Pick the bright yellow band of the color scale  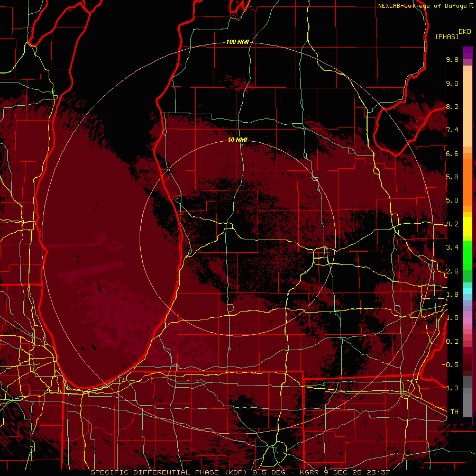(467, 226)
